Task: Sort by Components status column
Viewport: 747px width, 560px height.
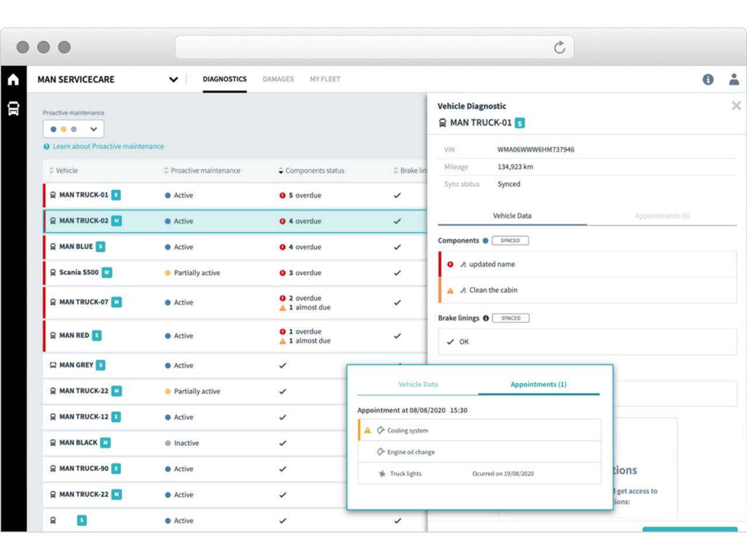Action: coord(311,170)
